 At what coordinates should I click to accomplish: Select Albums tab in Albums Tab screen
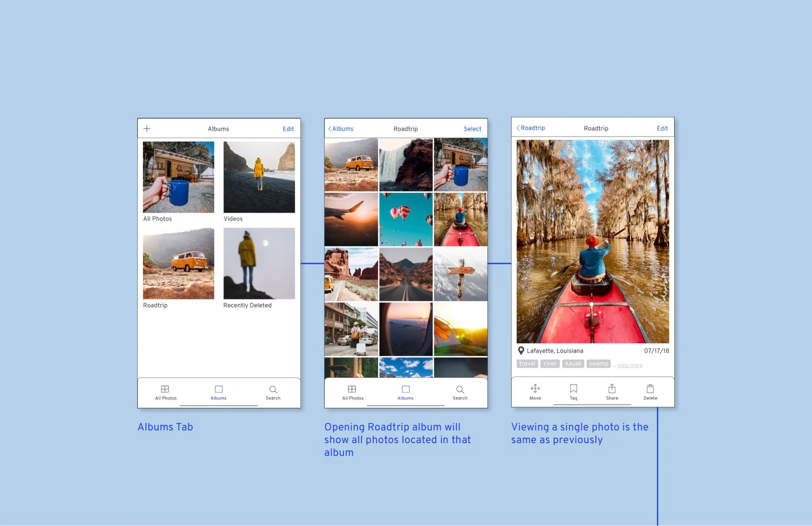[218, 393]
